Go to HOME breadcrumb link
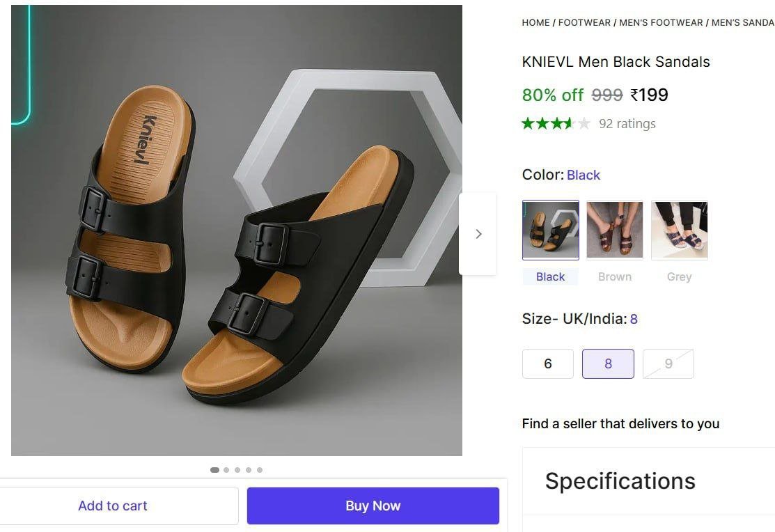The height and width of the screenshot is (532, 775). coord(535,23)
